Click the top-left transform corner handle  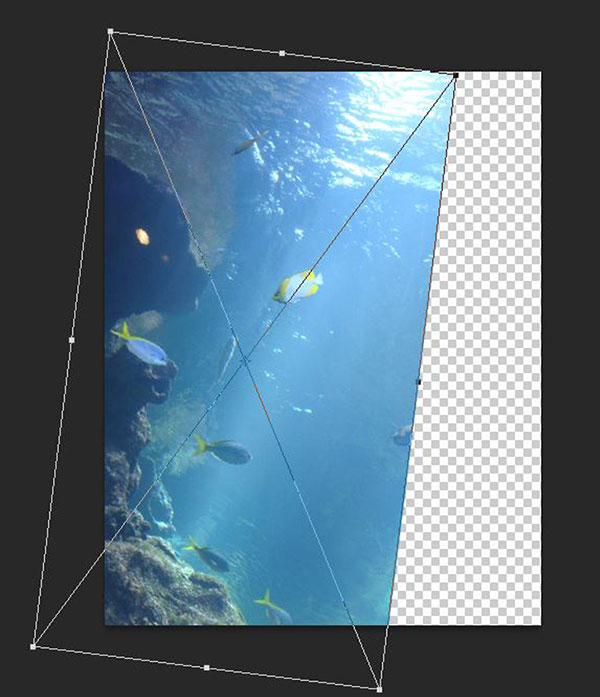click(x=111, y=32)
